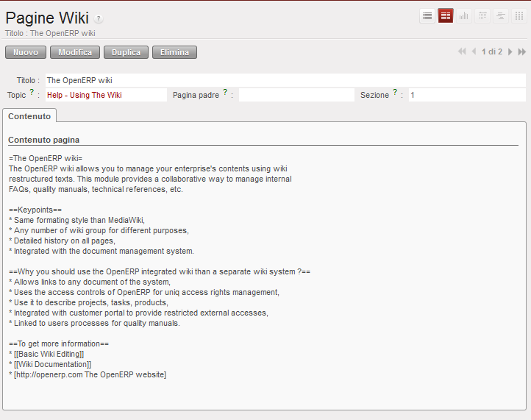This screenshot has height=420, width=531.
Task: Select the Contenuto tab
Action: coord(29,116)
